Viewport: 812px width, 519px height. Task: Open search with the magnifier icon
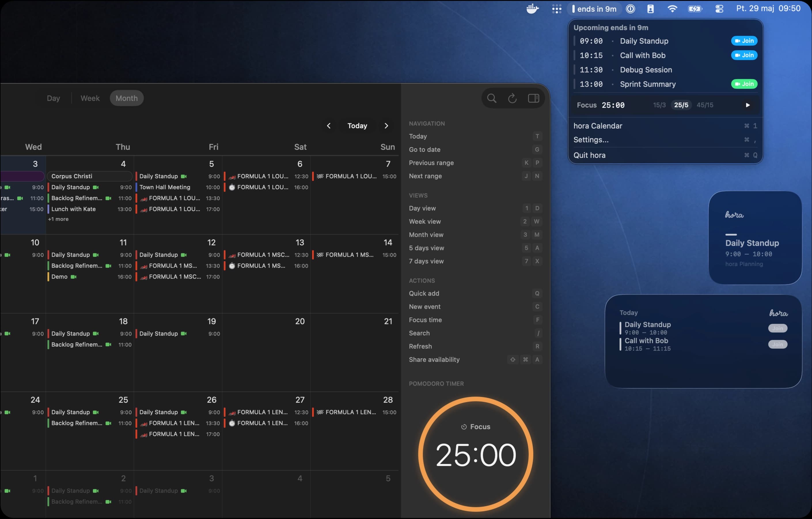coord(492,98)
